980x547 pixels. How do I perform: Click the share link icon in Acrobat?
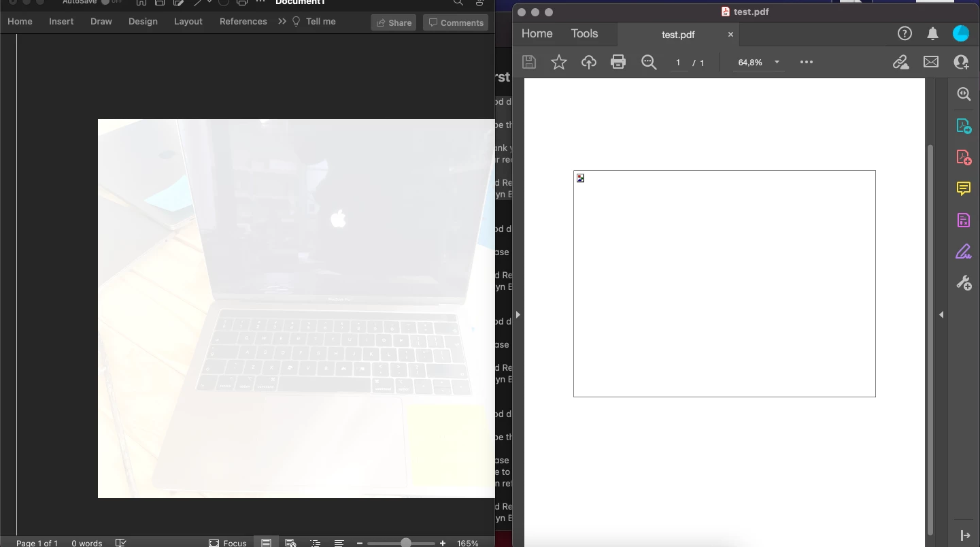(901, 63)
